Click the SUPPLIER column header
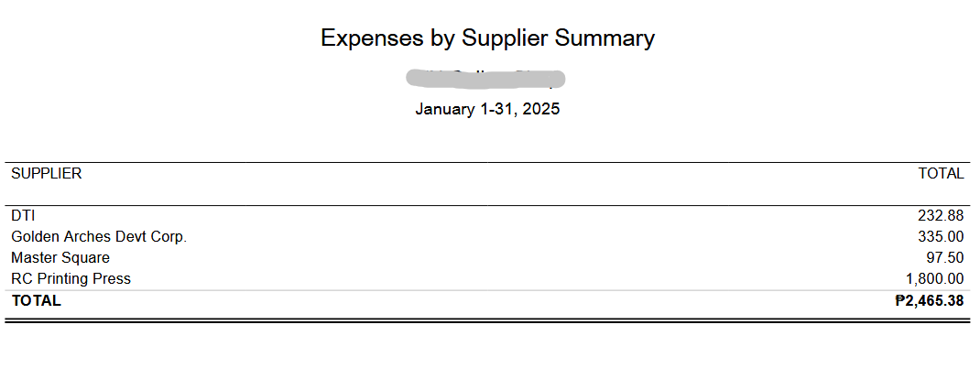The height and width of the screenshot is (368, 980). tap(46, 173)
